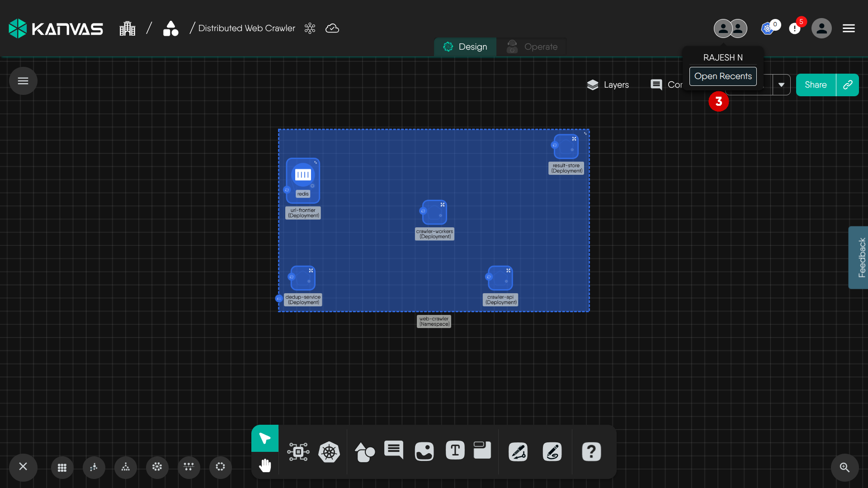Select the dedup-service Deployment node

[x=302, y=278]
